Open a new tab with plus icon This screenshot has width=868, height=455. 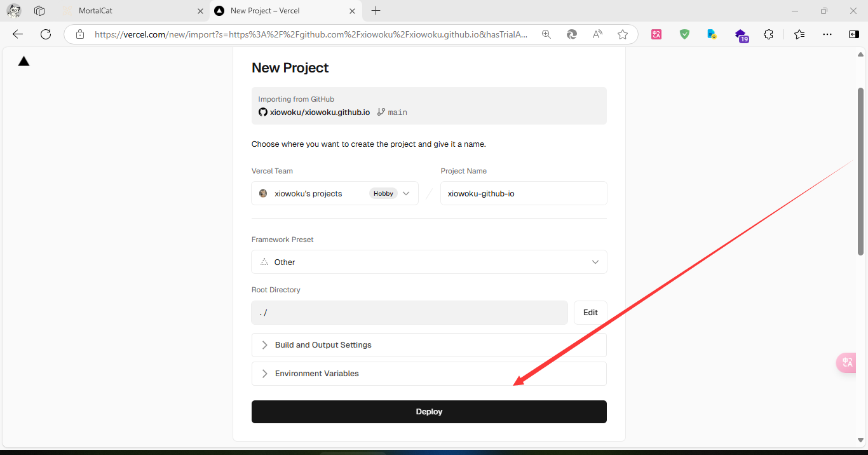tap(376, 11)
